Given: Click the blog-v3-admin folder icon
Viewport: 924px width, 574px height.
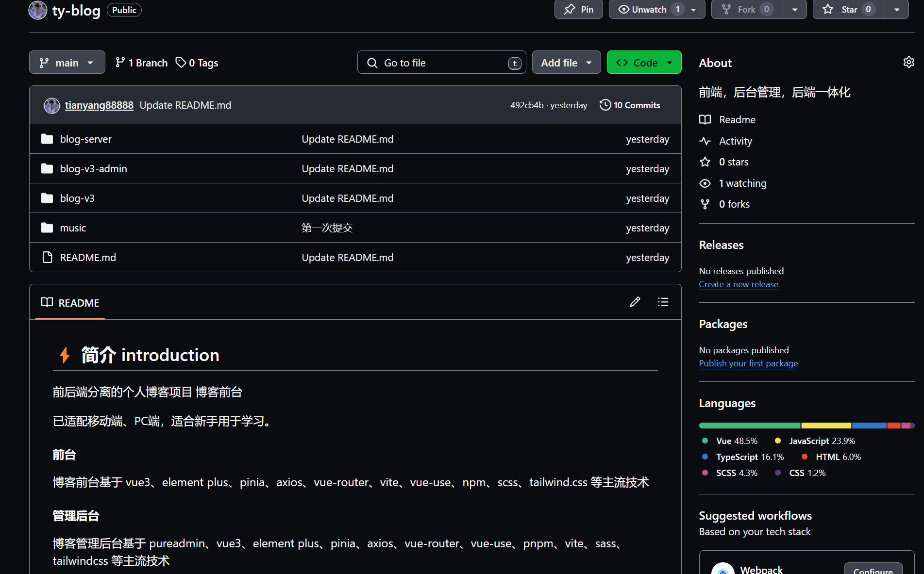Looking at the screenshot, I should tap(47, 169).
